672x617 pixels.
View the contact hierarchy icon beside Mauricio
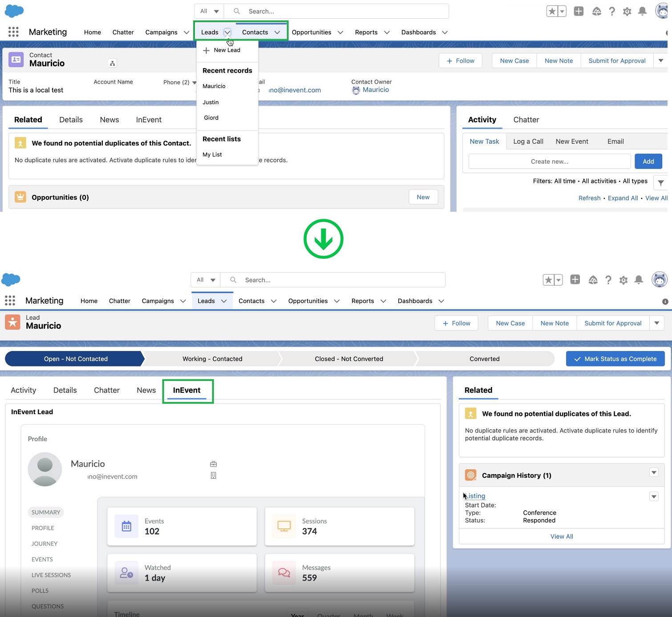click(x=113, y=63)
